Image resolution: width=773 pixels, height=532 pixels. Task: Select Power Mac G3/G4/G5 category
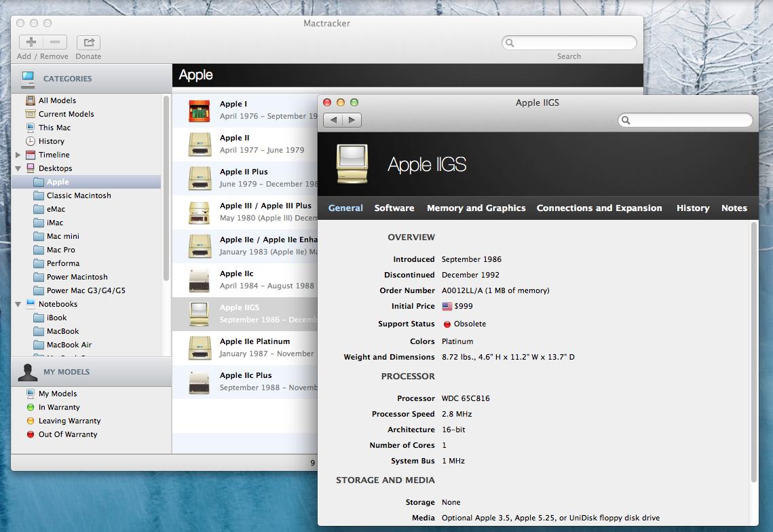[x=79, y=290]
